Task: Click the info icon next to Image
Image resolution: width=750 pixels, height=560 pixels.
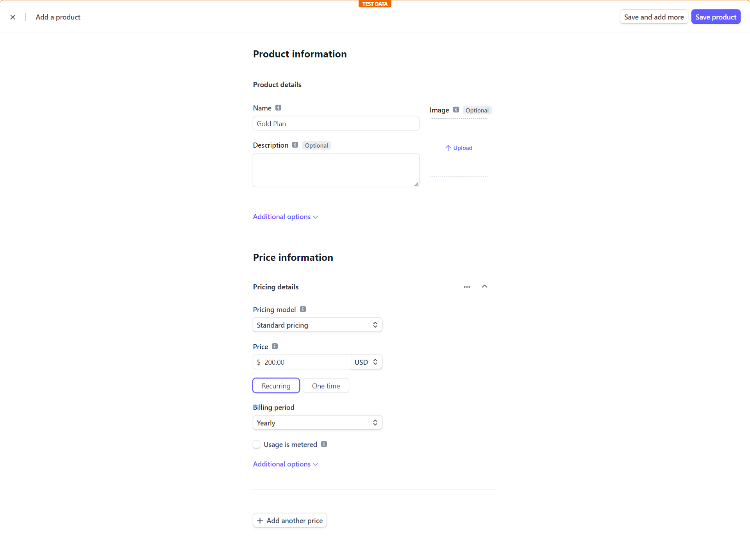Action: [456, 110]
